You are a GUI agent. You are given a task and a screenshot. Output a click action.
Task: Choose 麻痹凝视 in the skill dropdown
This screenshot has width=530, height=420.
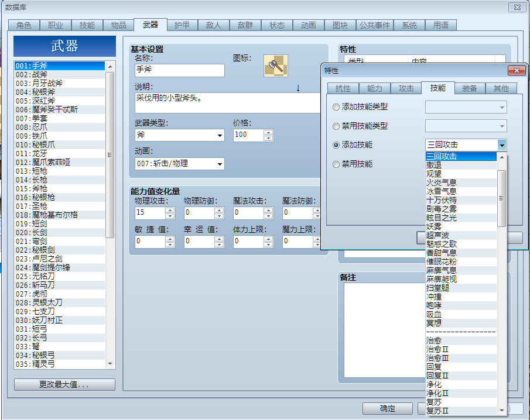coord(461,279)
